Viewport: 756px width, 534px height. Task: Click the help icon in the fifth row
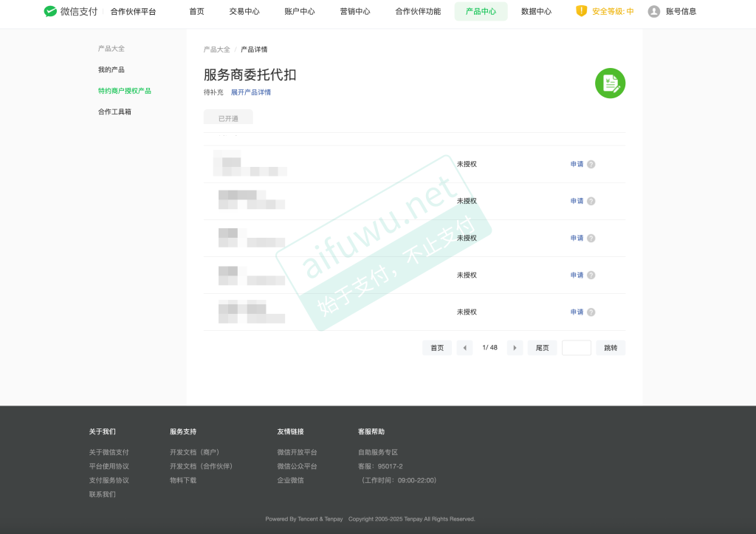pos(591,312)
